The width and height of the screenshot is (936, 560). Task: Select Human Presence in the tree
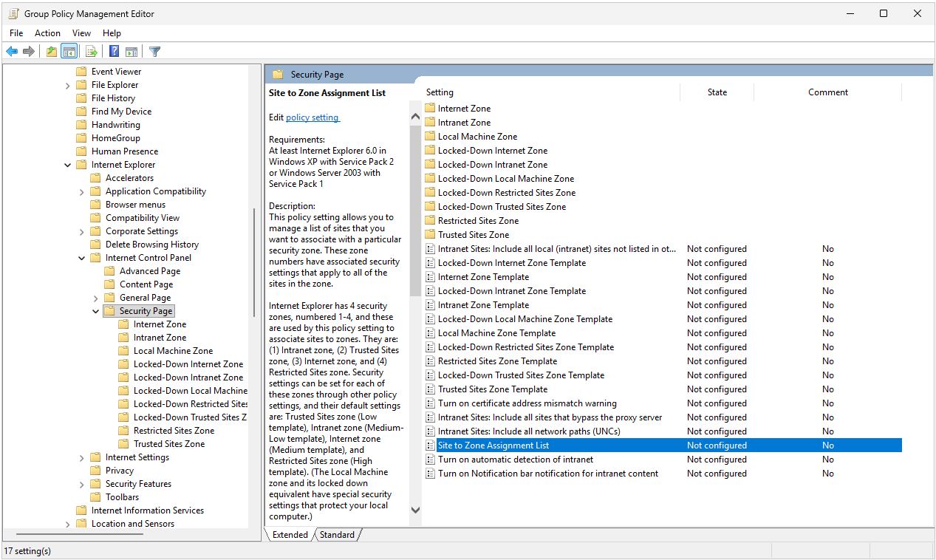tap(125, 151)
